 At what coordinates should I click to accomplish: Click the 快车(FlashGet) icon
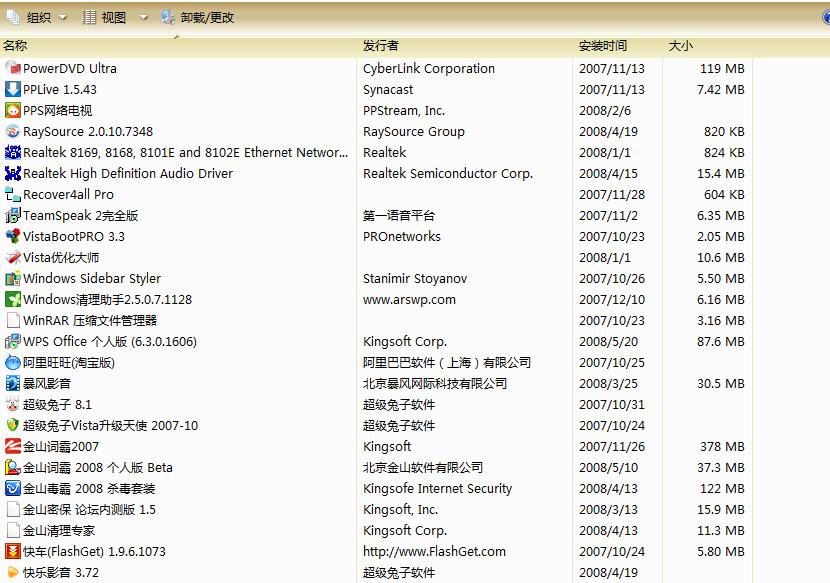tap(13, 551)
